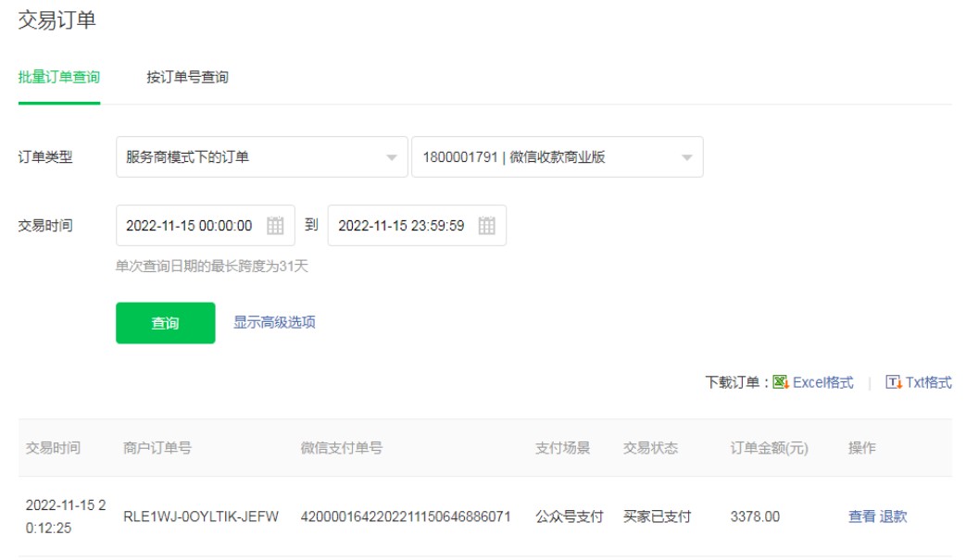Image resolution: width=966 pixels, height=560 pixels.
Task: Switch to 按订单单号查询 tab
Action: click(x=187, y=78)
